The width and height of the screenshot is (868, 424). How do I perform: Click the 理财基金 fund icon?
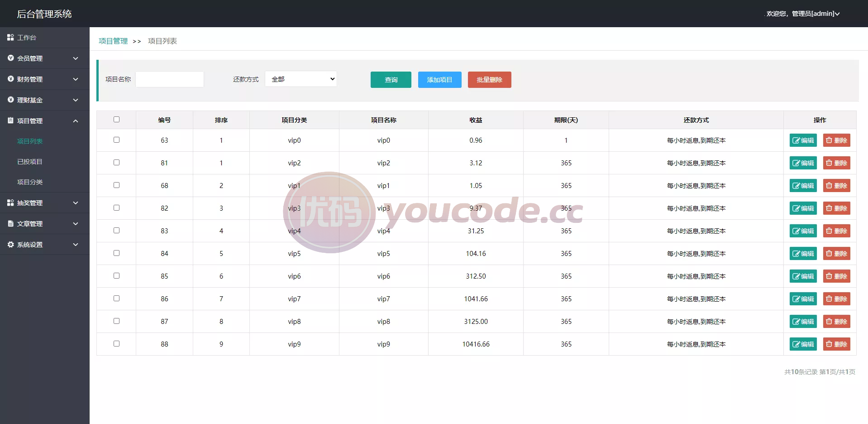point(10,100)
